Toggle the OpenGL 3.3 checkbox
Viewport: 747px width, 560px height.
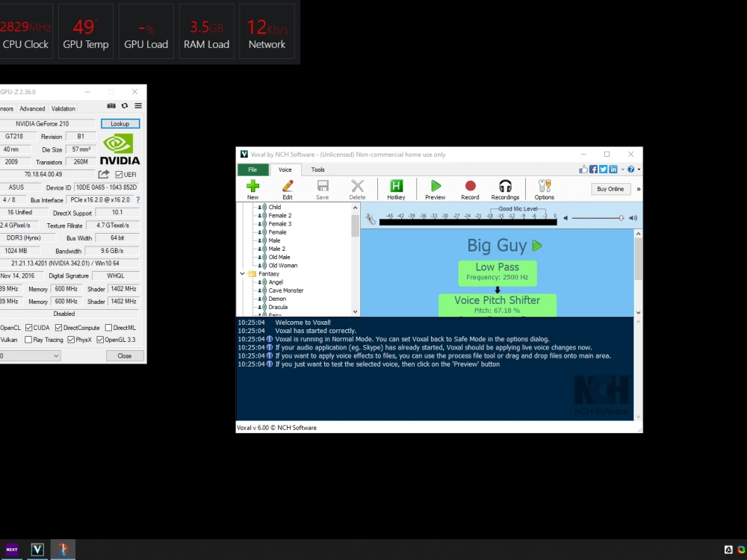100,340
